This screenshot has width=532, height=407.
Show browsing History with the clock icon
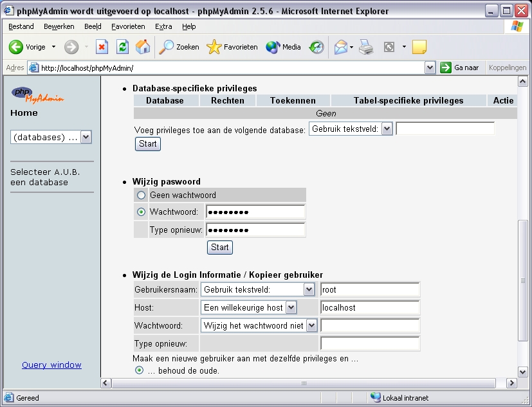pos(316,47)
